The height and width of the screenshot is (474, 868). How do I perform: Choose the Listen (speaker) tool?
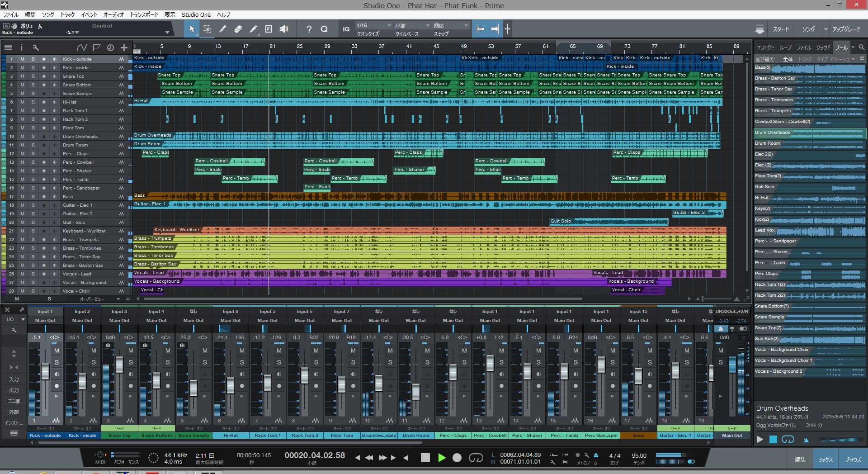[x=284, y=29]
